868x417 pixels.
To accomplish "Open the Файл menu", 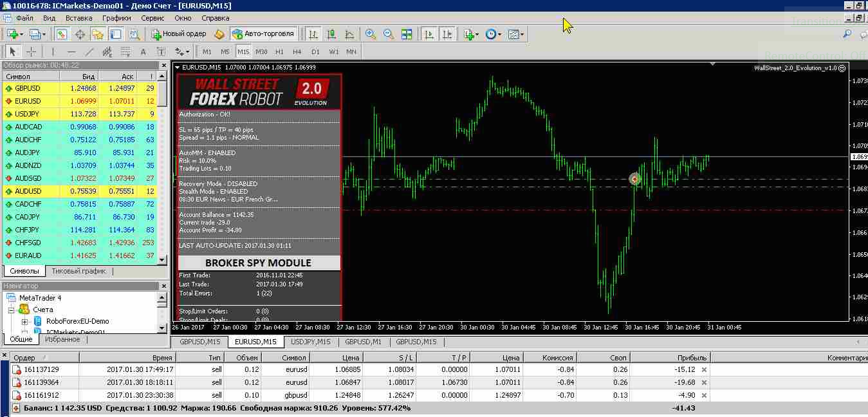I will pos(24,18).
